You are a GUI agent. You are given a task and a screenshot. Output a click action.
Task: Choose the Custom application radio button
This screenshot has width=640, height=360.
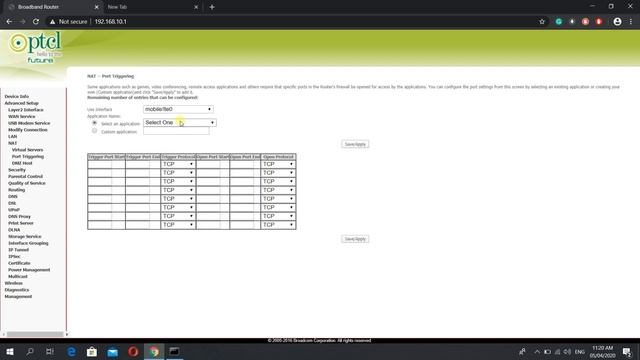point(94,131)
